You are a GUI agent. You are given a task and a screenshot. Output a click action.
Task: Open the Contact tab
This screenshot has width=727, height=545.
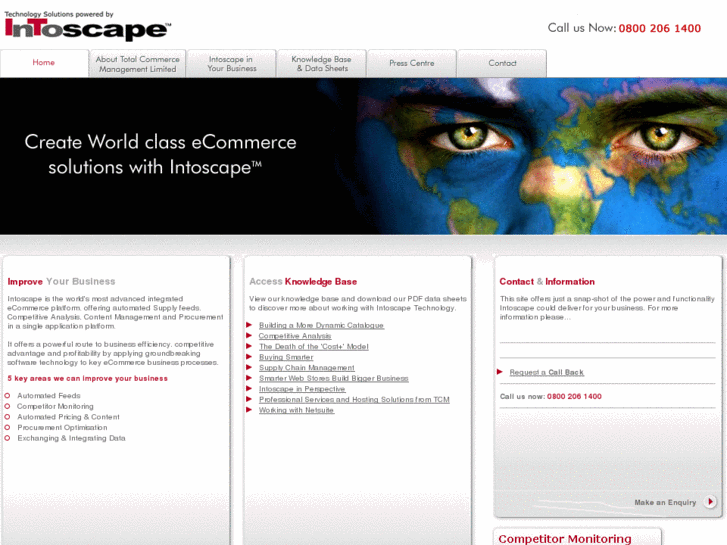coord(502,64)
